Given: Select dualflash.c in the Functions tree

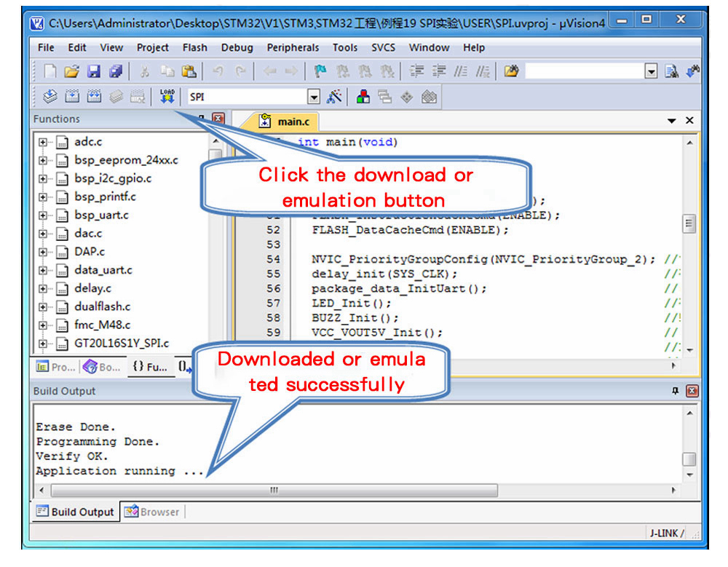Looking at the screenshot, I should [103, 306].
